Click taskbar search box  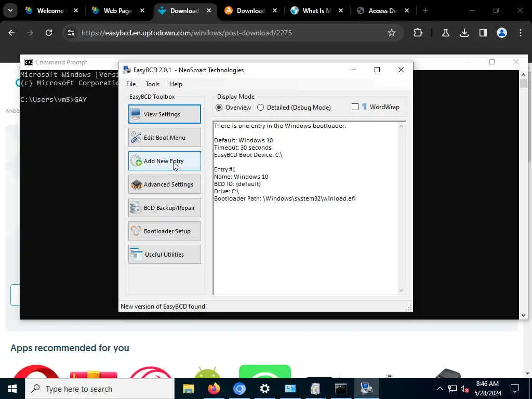tap(100, 389)
